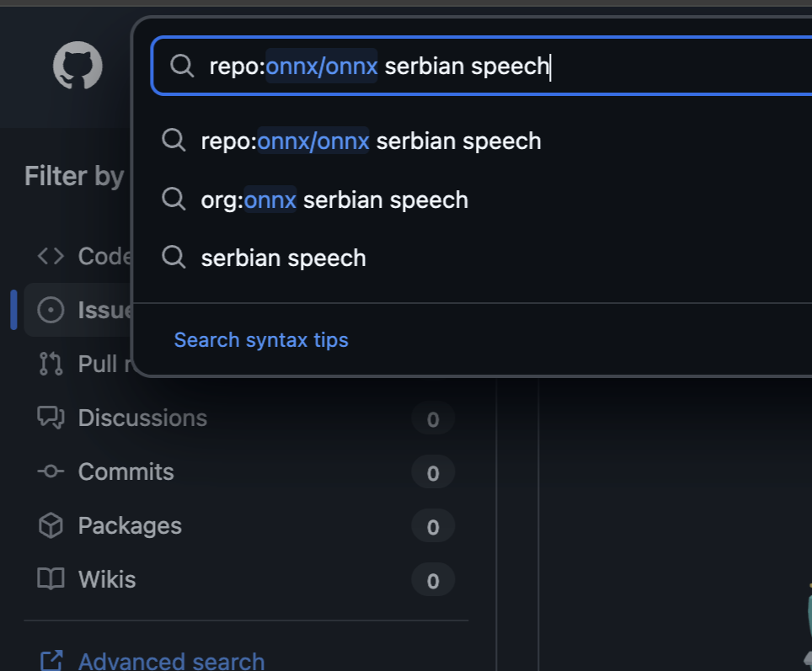Viewport: 812px width, 671px height.
Task: Select the Code filter angle-brackets icon
Action: [x=51, y=256]
